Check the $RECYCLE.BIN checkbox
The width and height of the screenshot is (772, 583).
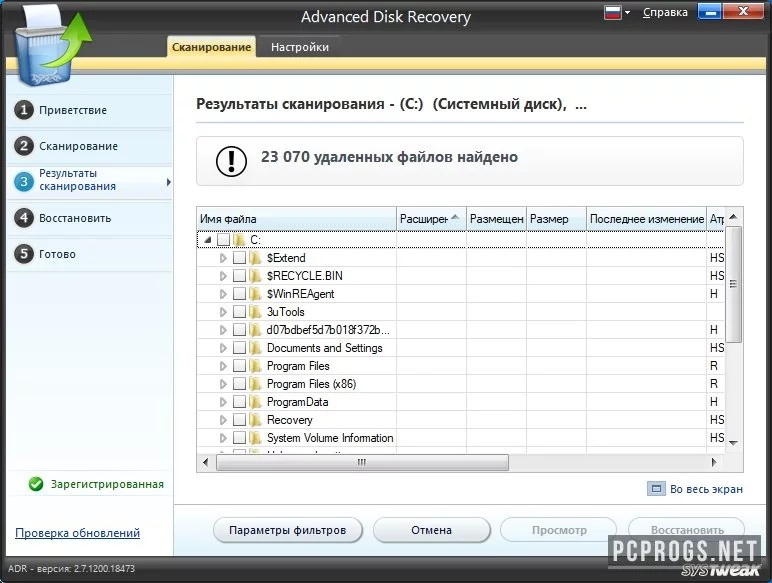(239, 276)
